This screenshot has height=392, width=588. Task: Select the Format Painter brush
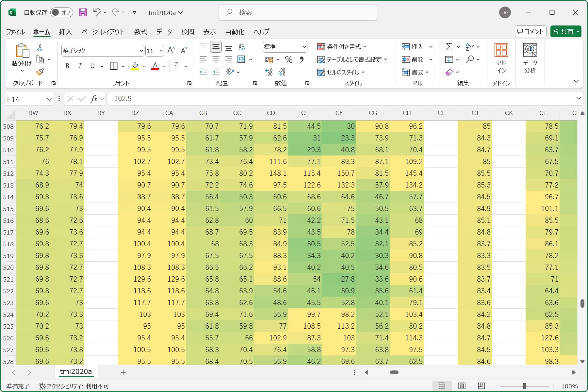(x=40, y=72)
